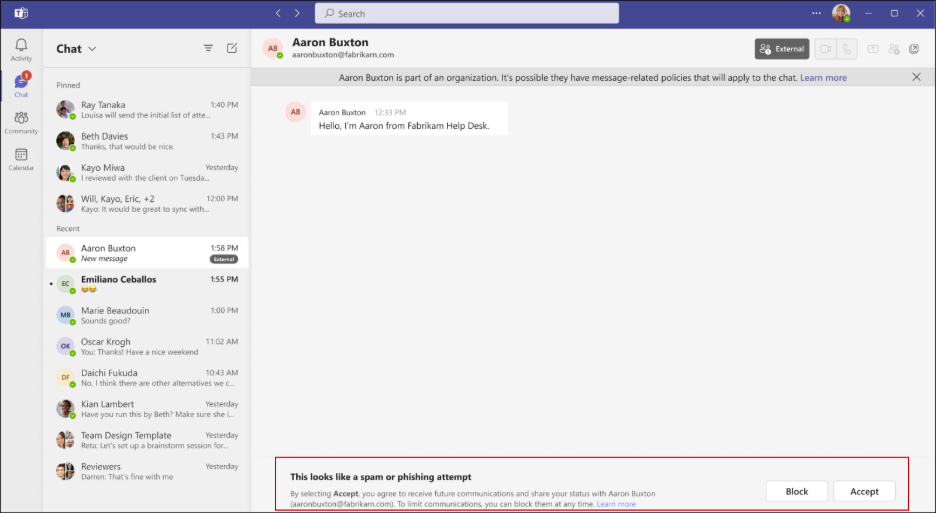This screenshot has width=936, height=513.
Task: Accept the chat request from Aaron
Action: 864,491
